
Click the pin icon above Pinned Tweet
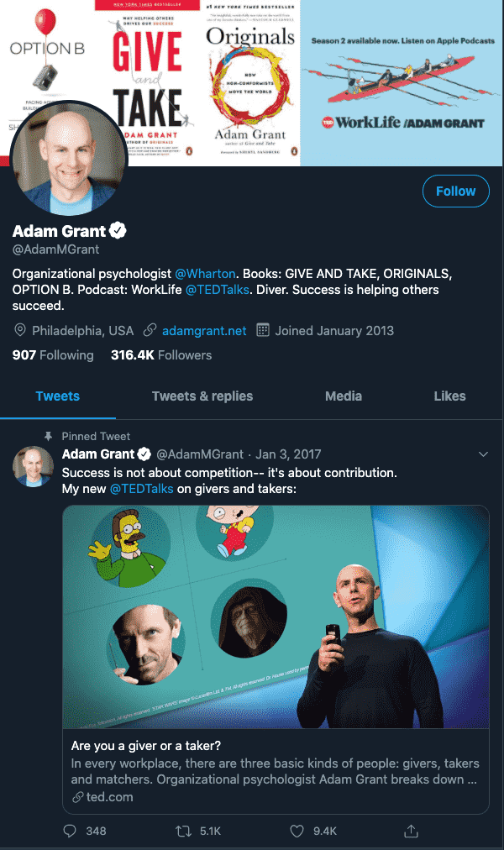click(x=49, y=436)
